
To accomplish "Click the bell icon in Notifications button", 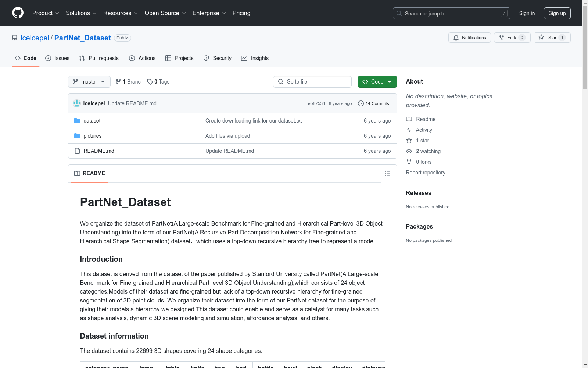I will click(x=456, y=38).
